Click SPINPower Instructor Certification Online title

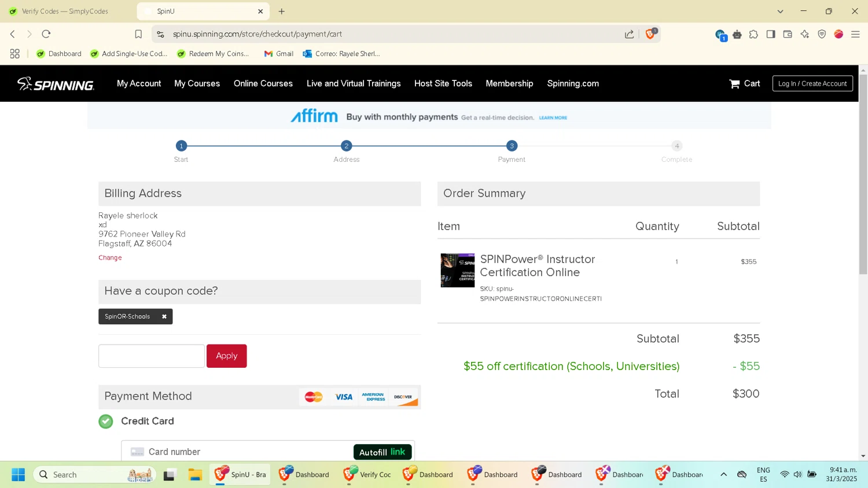[538, 265]
